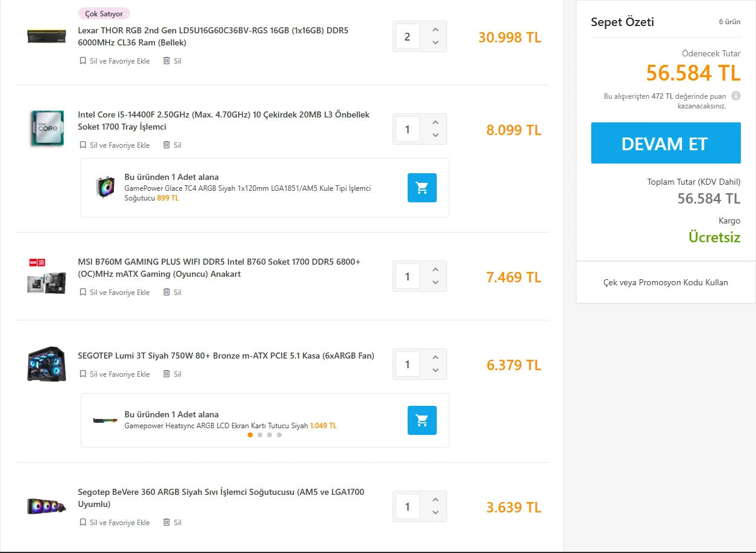756x553 pixels.
Task: Click trash icon for Lexar THOR RAM
Action: [167, 61]
